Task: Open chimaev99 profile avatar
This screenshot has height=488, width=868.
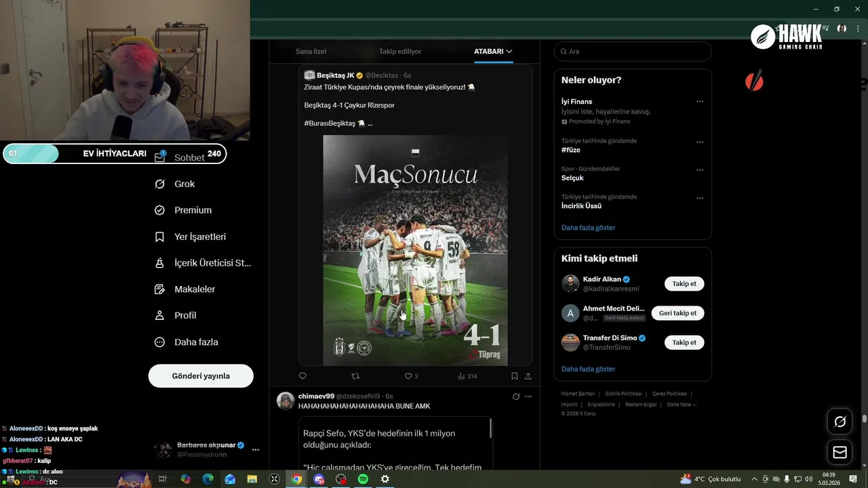Action: [285, 401]
